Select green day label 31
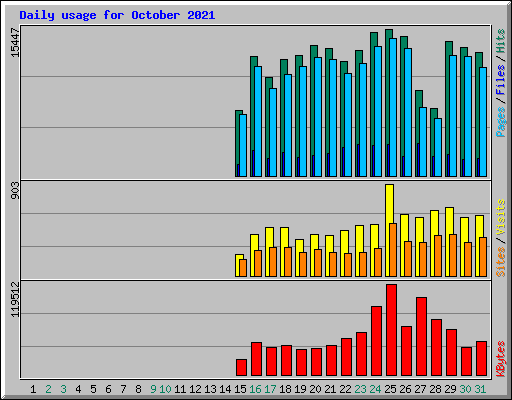Viewport: 512px width, 400px height. tap(480, 389)
